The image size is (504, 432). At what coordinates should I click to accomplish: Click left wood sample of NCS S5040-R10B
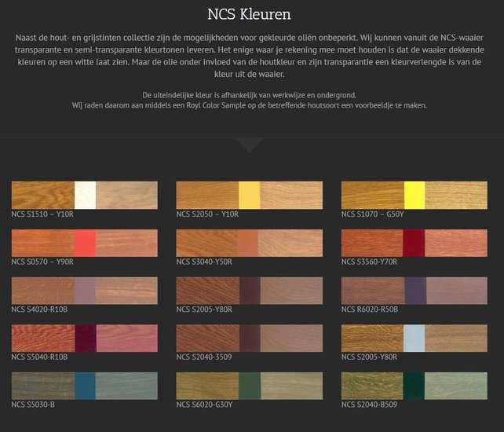pos(42,338)
